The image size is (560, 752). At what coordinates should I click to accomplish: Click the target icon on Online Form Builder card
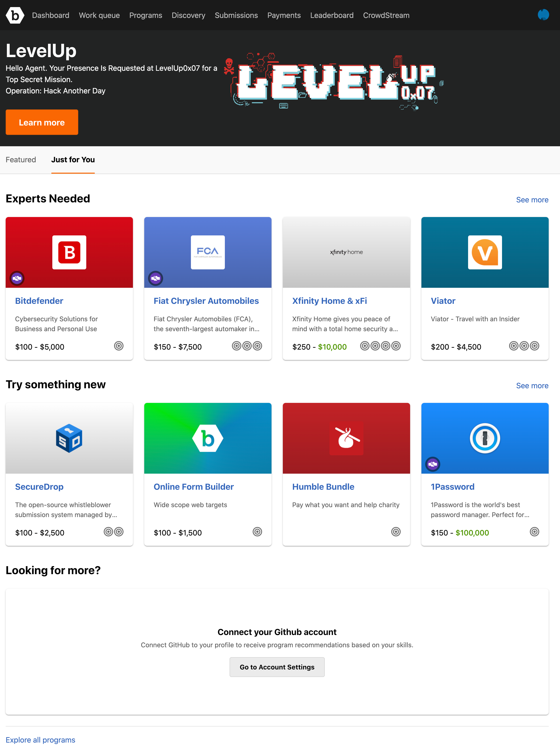tap(257, 532)
